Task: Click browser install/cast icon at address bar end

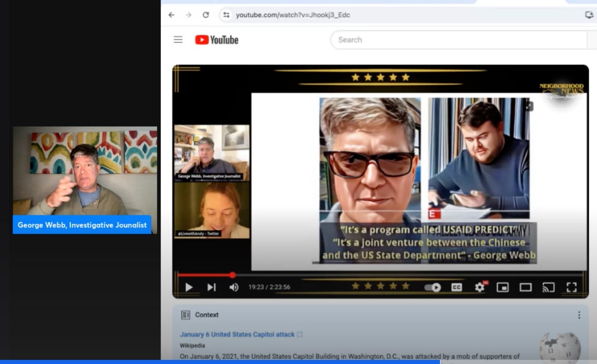Action: tap(589, 15)
